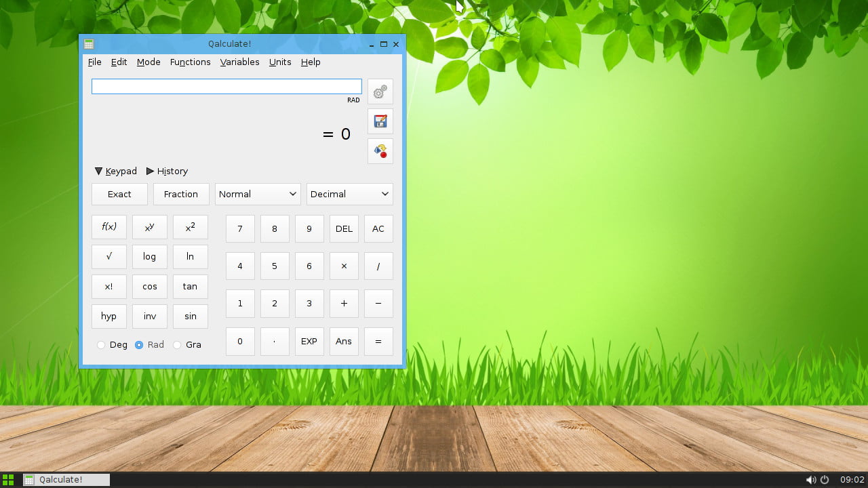Click the number 6 key
This screenshot has width=868, height=488.
309,266
